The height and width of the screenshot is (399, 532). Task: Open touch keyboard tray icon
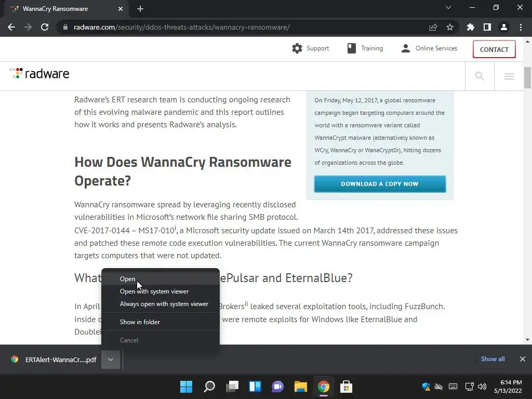click(x=453, y=387)
